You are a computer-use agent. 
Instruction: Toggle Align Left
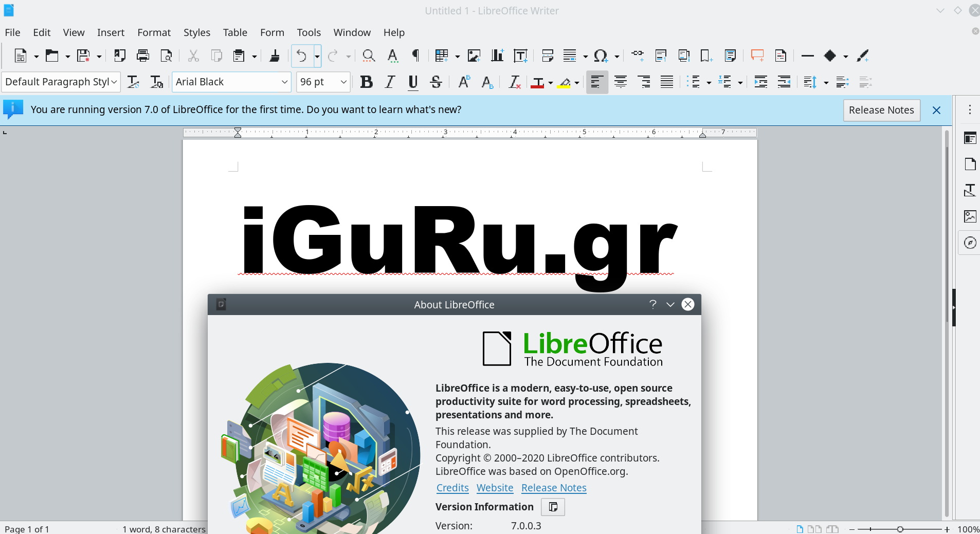597,82
